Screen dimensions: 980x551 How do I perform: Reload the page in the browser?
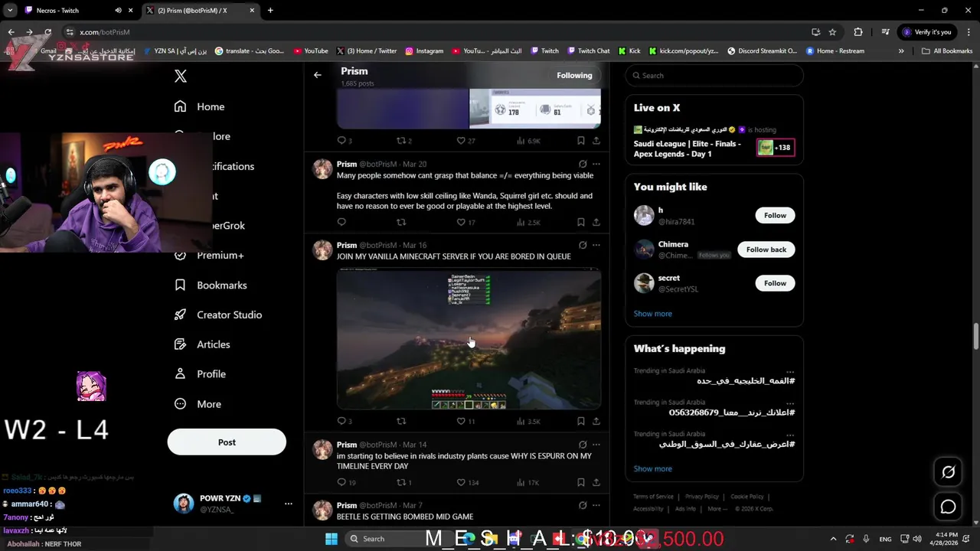(47, 32)
